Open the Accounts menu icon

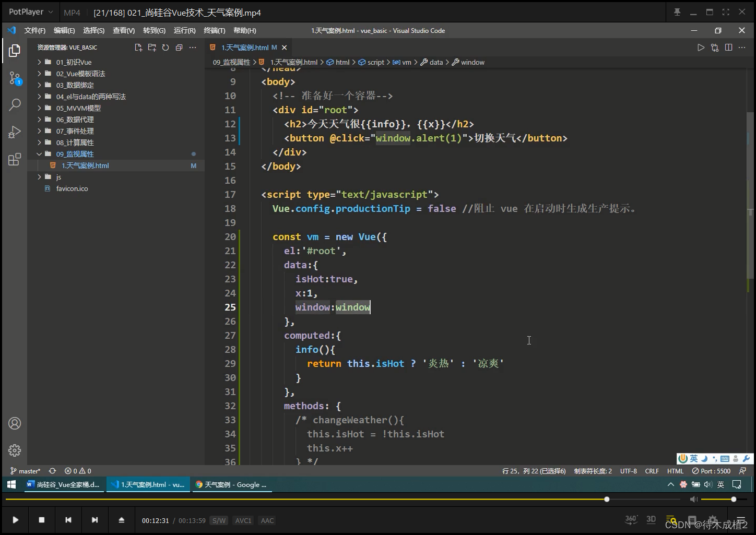[15, 423]
